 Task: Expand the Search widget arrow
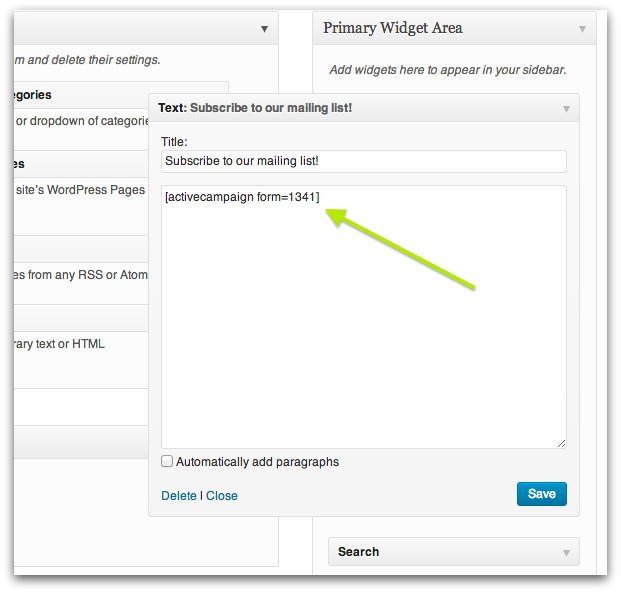pos(566,553)
